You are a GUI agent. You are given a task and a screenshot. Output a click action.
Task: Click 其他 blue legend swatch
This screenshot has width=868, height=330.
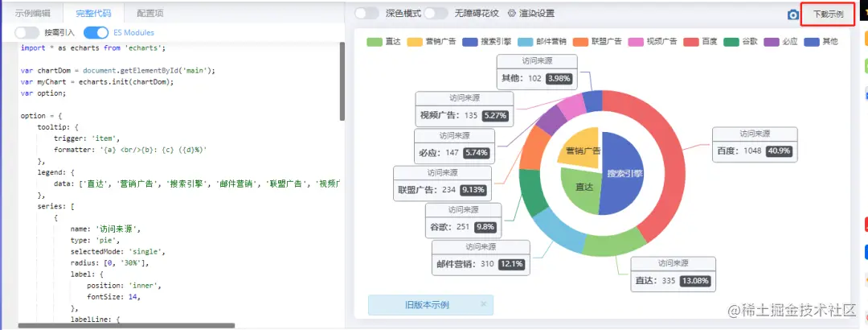pyautogui.click(x=811, y=42)
